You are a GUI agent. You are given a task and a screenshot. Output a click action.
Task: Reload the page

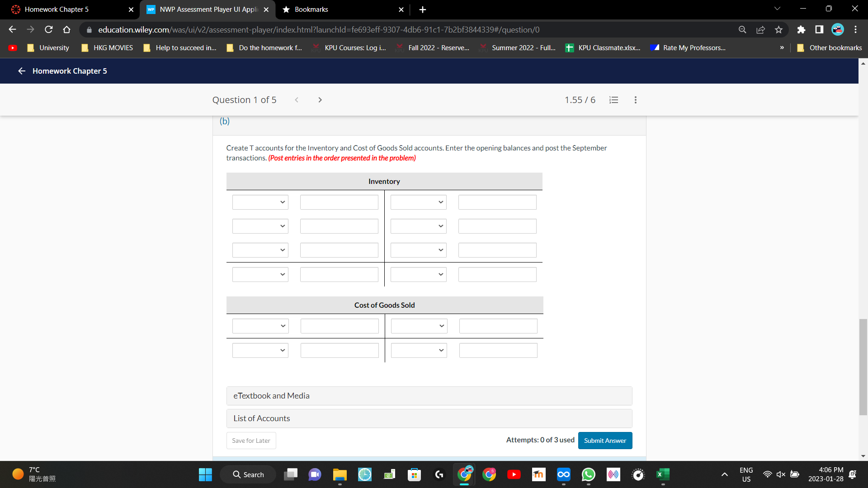pos(48,29)
